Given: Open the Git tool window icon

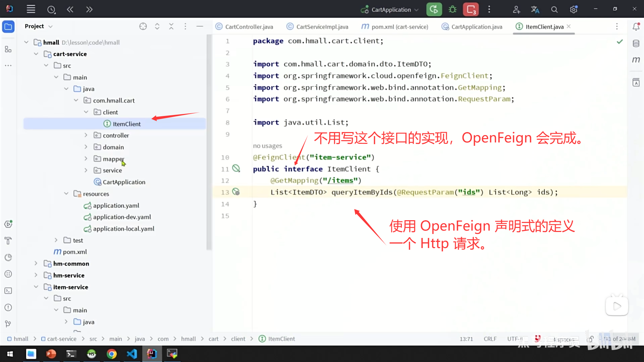Looking at the screenshot, I should click(8, 324).
